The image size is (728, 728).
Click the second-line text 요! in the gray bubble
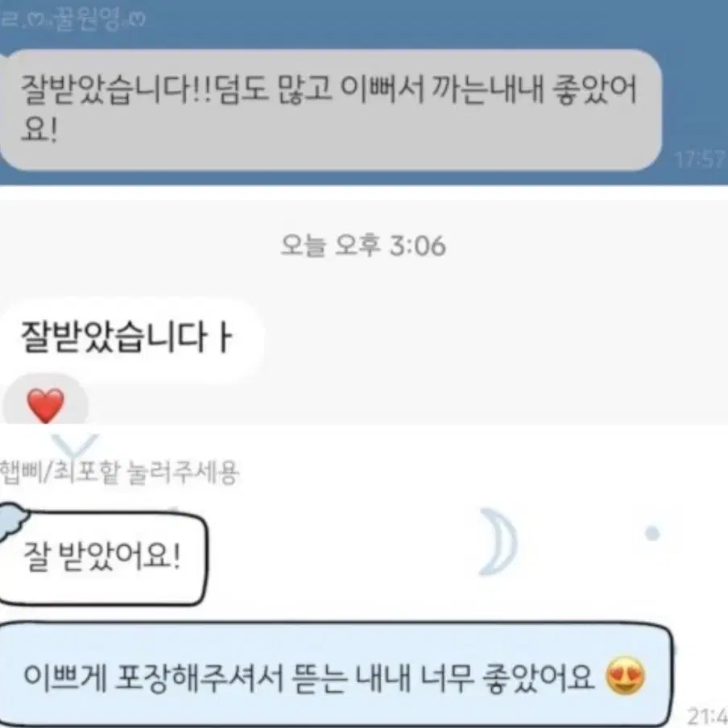(39, 128)
